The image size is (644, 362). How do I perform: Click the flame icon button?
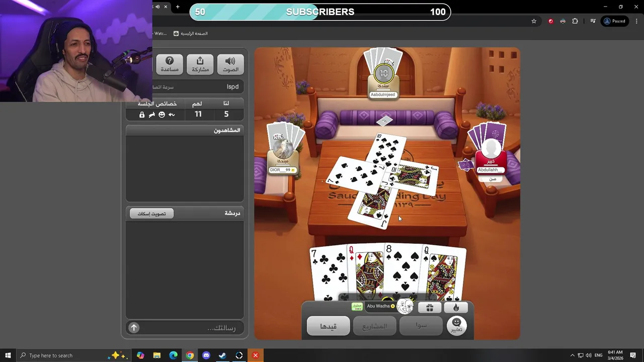[456, 307]
